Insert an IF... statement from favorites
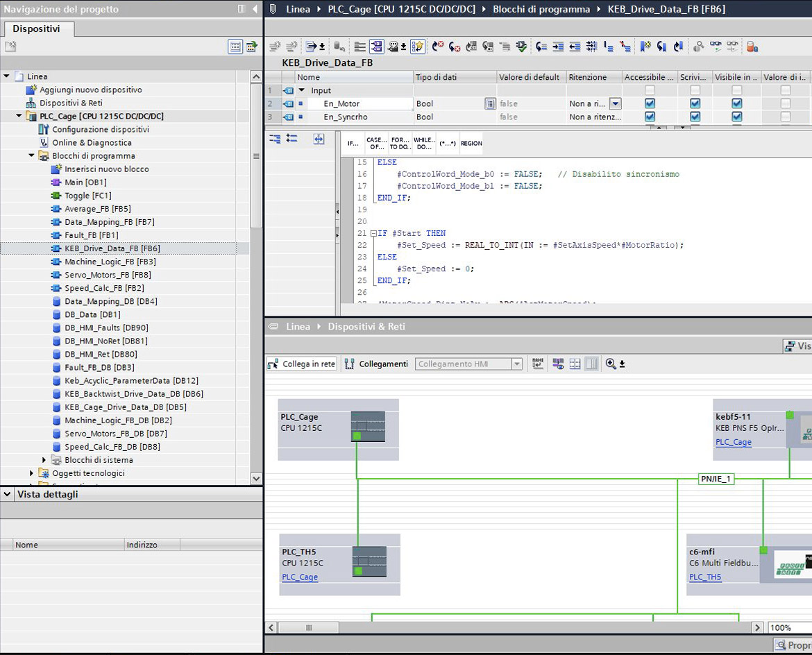Viewport: 812px width, 655px height. pos(353,143)
